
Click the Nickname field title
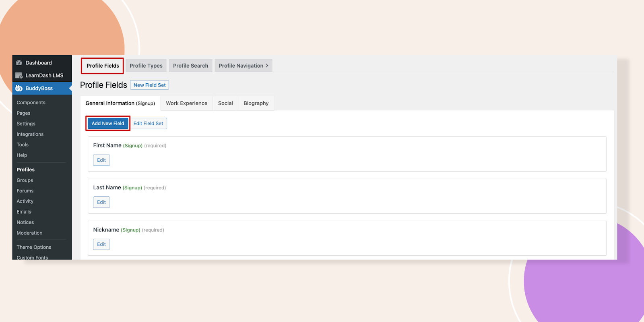[106, 230]
